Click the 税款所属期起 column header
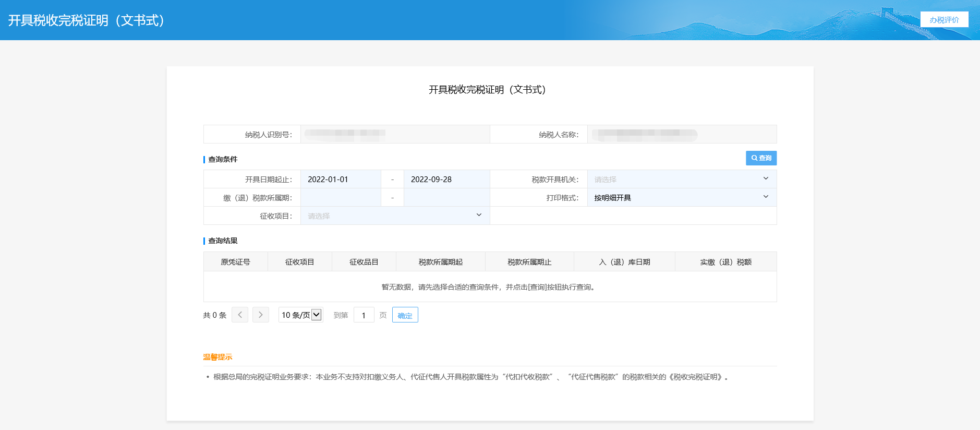Screen dimensions: 980x430 coord(441,261)
